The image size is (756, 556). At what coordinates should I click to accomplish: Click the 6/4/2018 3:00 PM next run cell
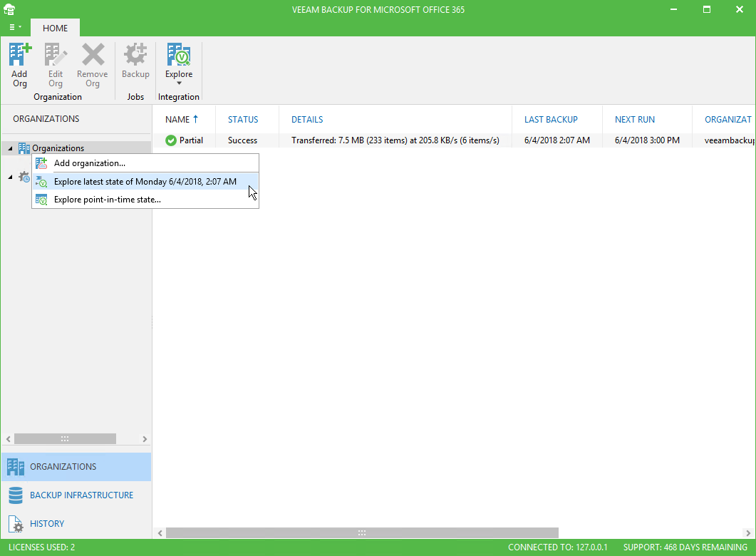[647, 140]
